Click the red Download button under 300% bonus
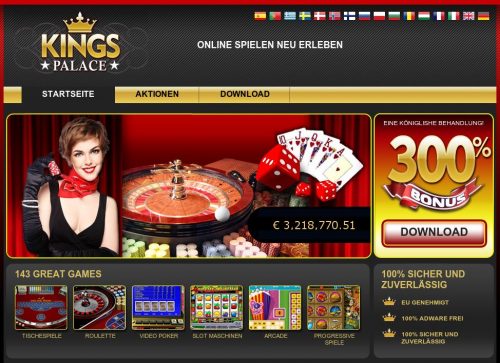 (434, 233)
